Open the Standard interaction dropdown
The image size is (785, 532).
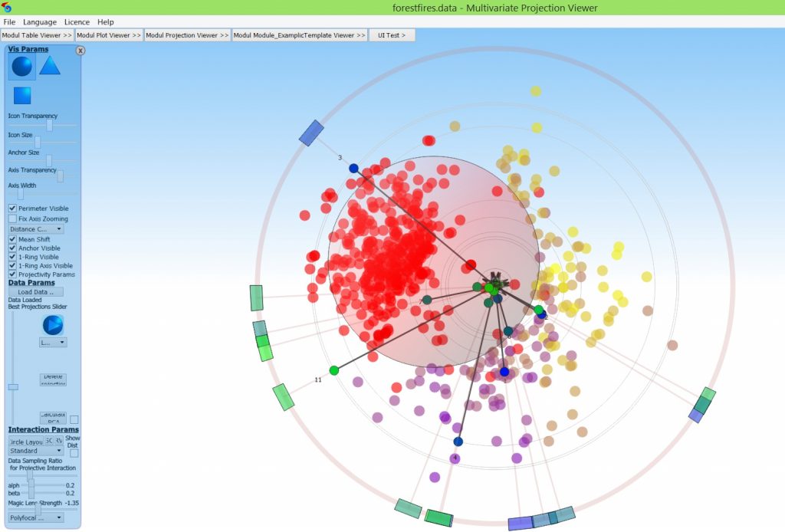[36, 451]
